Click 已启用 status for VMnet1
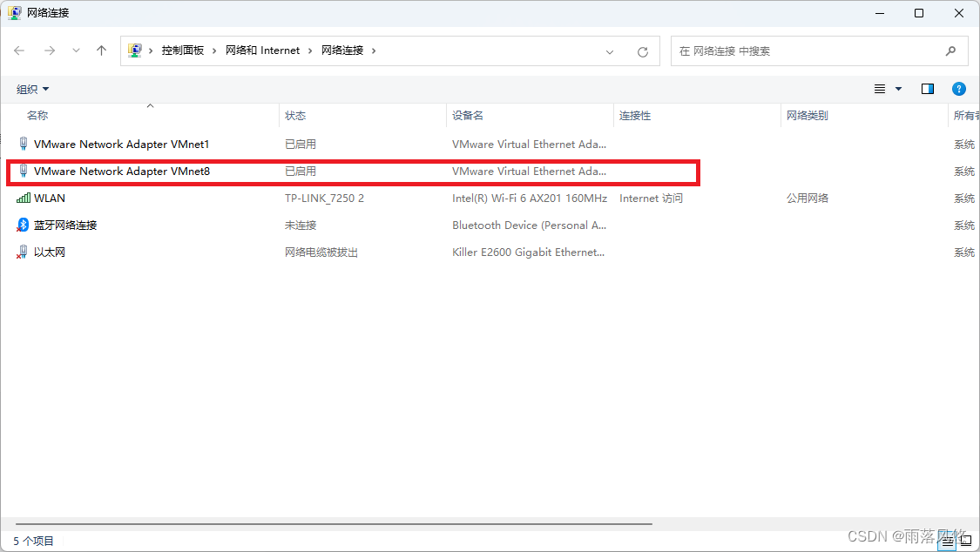980x552 pixels. click(301, 145)
